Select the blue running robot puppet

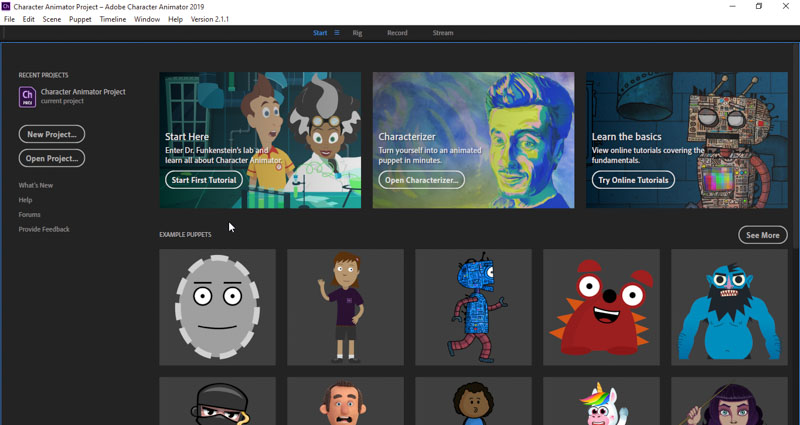[x=473, y=307]
